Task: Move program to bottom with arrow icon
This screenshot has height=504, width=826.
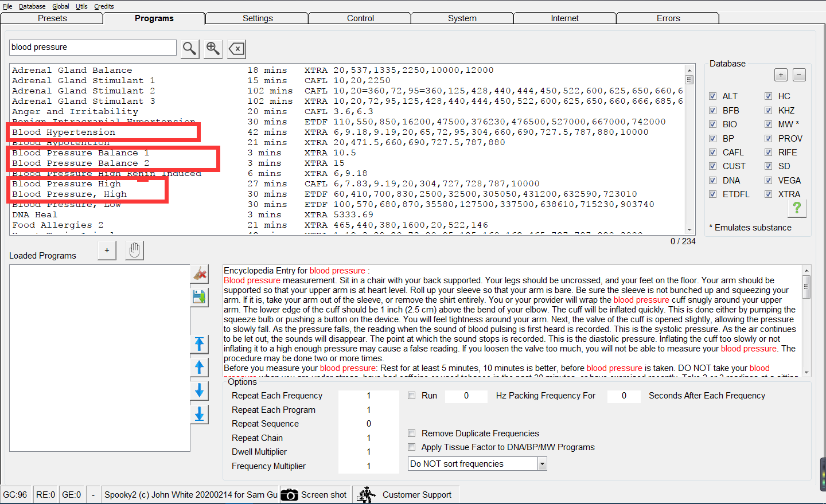Action: coord(200,414)
